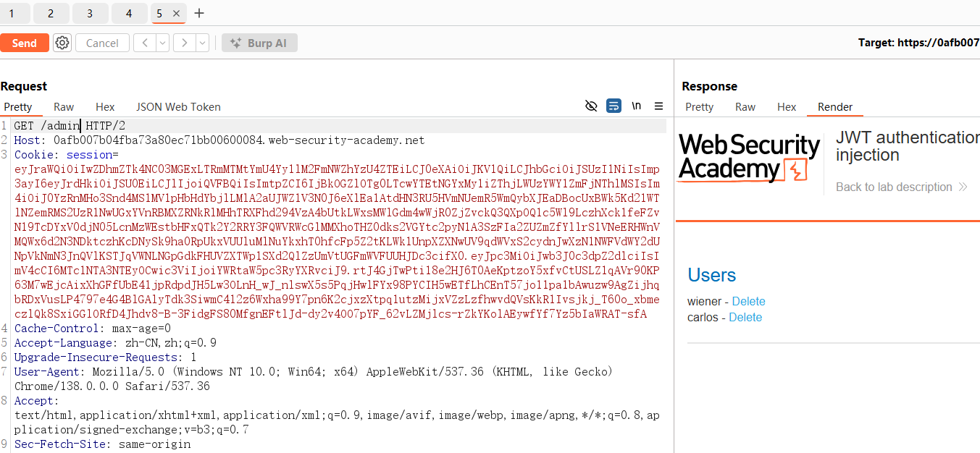Open the Request Pretty view tab
This screenshot has width=980, height=453.
click(x=18, y=107)
